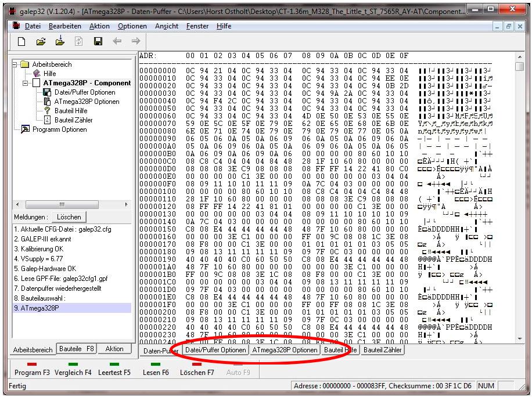Image resolution: width=532 pixels, height=397 pixels.
Task: Open the Optionen menu
Action: click(x=132, y=26)
